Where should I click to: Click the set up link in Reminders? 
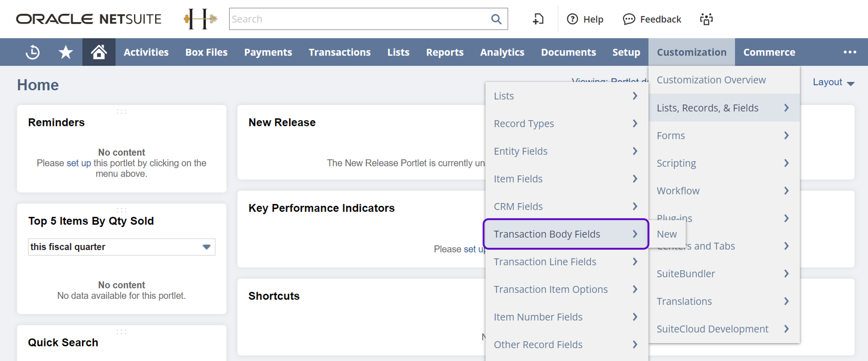[x=79, y=163]
